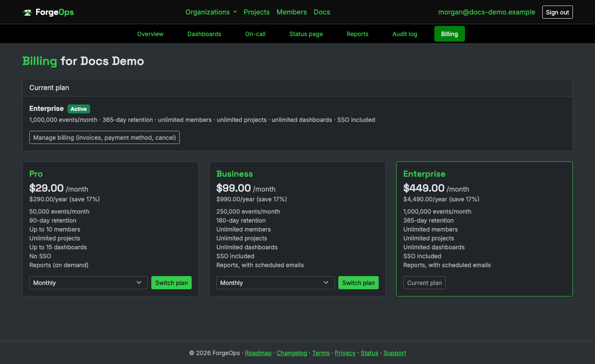Image resolution: width=595 pixels, height=364 pixels.
Task: Click the $99.00 price text
Action: coord(233,188)
